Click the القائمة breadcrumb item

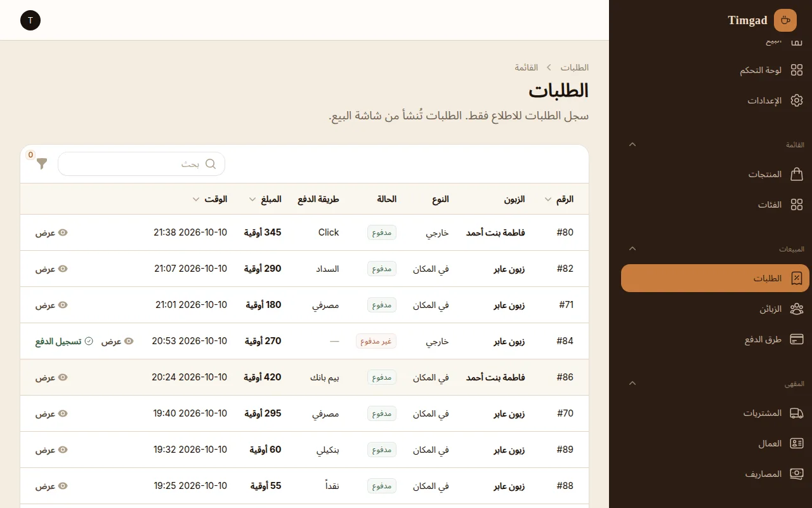click(526, 67)
